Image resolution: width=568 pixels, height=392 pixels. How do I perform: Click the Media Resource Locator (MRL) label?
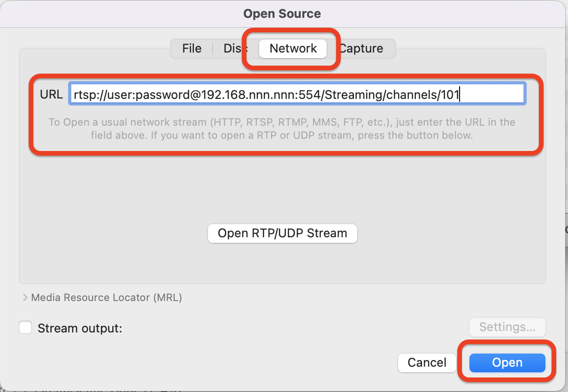click(x=107, y=297)
